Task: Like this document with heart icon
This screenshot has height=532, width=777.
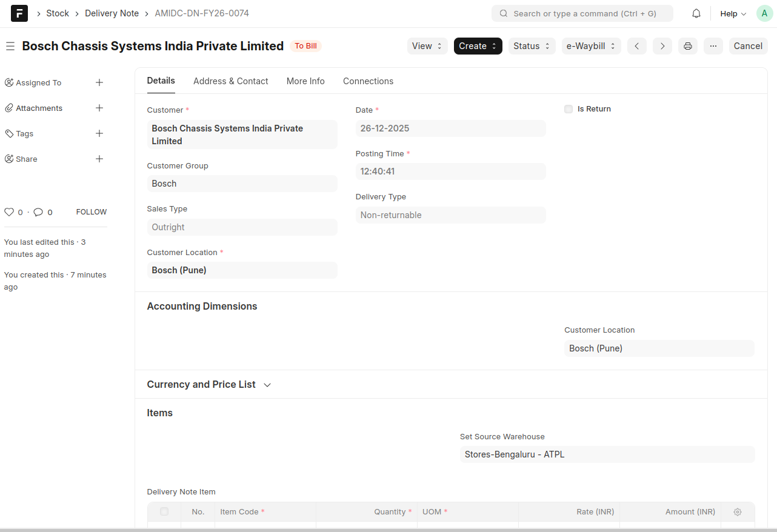Action: point(9,212)
